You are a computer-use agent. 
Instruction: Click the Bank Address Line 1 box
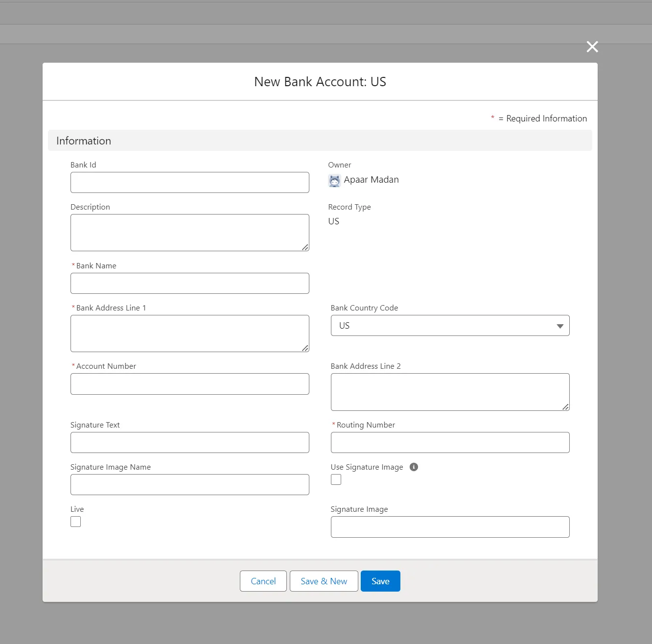click(x=189, y=334)
